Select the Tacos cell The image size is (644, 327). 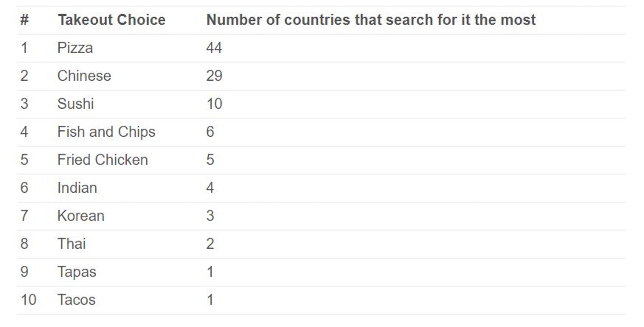tap(76, 300)
